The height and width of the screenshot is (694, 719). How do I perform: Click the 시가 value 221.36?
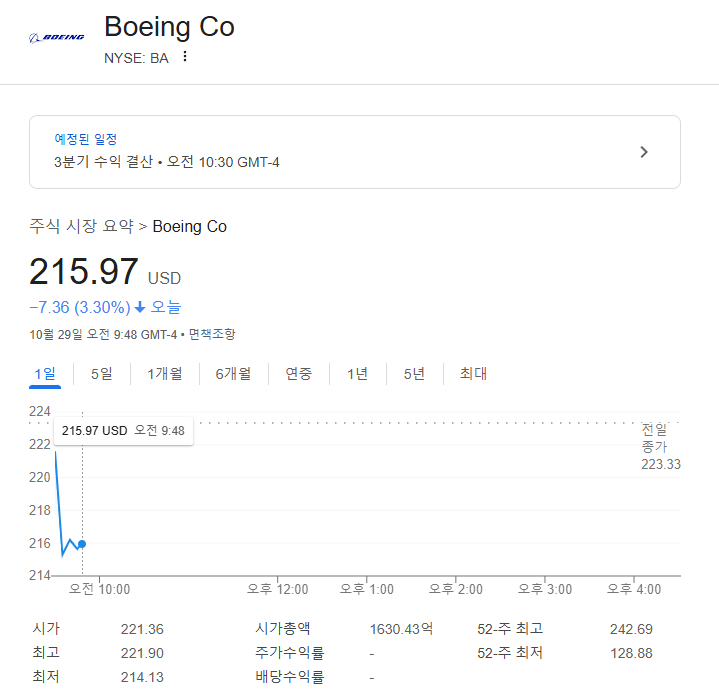click(142, 629)
